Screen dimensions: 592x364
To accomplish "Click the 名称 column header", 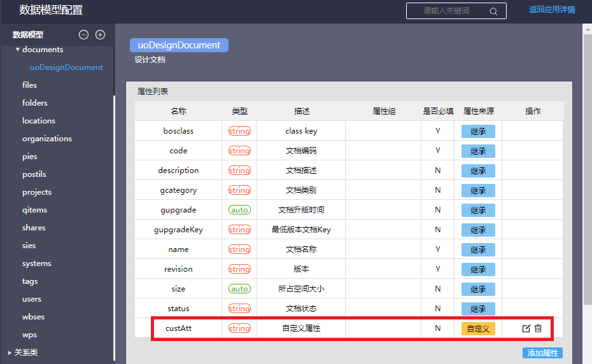I will point(178,111).
